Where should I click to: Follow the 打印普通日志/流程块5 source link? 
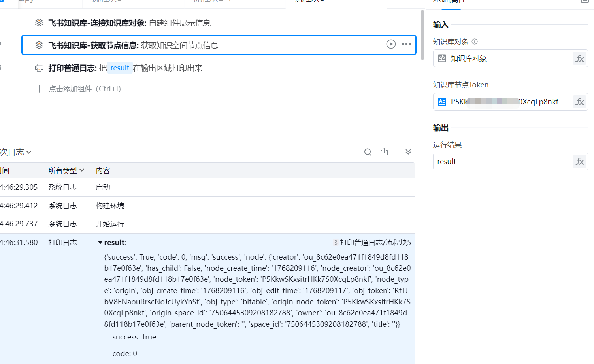(375, 243)
